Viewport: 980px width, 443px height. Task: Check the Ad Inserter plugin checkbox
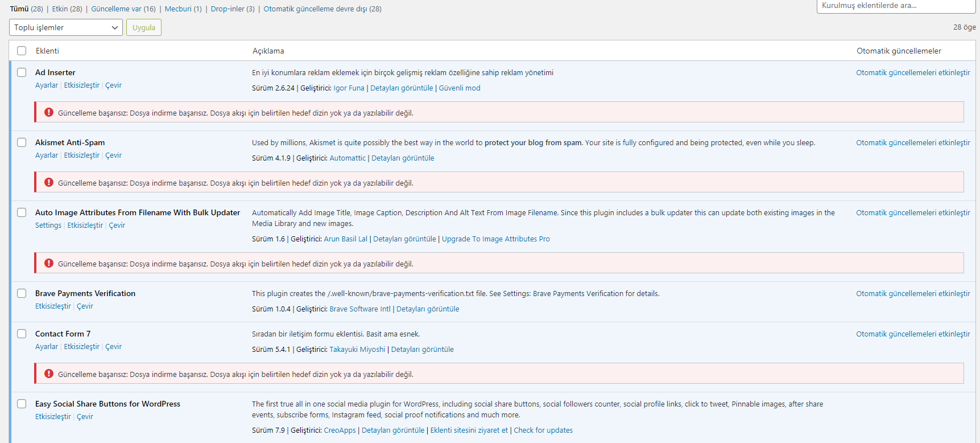[22, 72]
